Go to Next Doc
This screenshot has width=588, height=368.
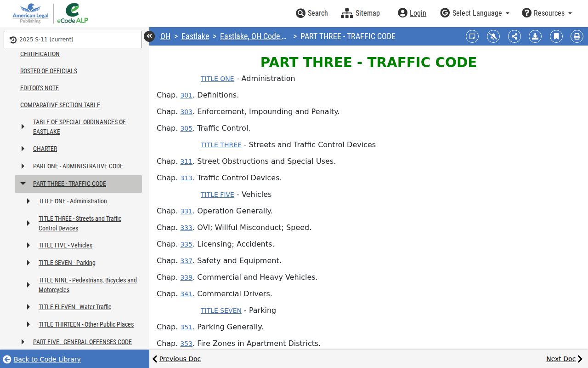565,359
